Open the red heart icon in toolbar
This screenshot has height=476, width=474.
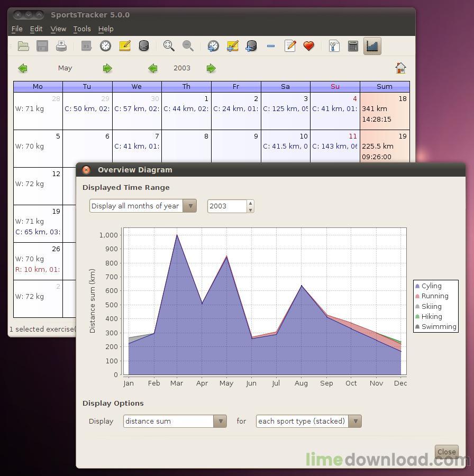coord(308,46)
